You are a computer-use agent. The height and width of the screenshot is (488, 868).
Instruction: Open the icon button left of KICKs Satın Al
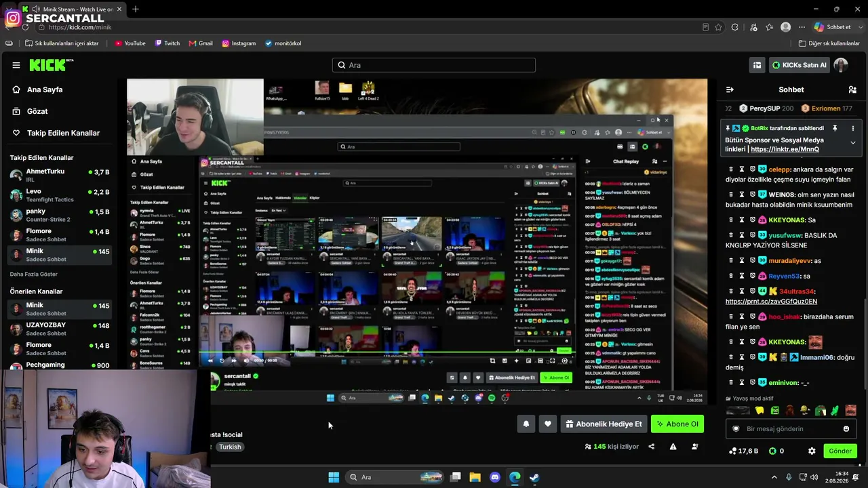pyautogui.click(x=757, y=65)
